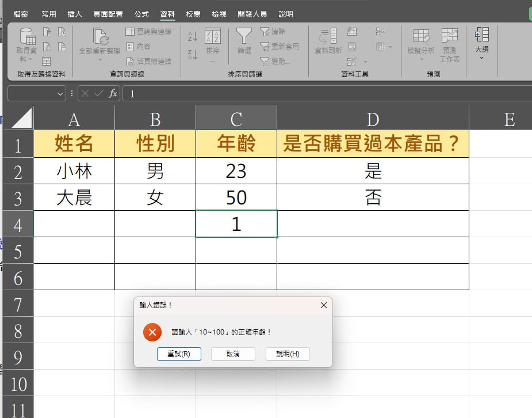Cancel entry with formula bar X icon
532x418 pixels.
[x=85, y=93]
